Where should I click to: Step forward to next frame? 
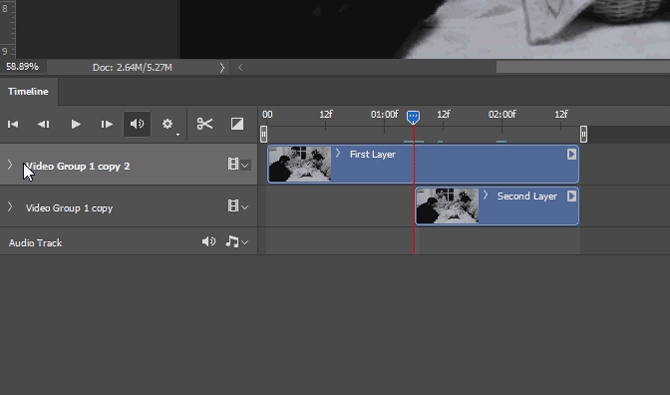(x=107, y=124)
